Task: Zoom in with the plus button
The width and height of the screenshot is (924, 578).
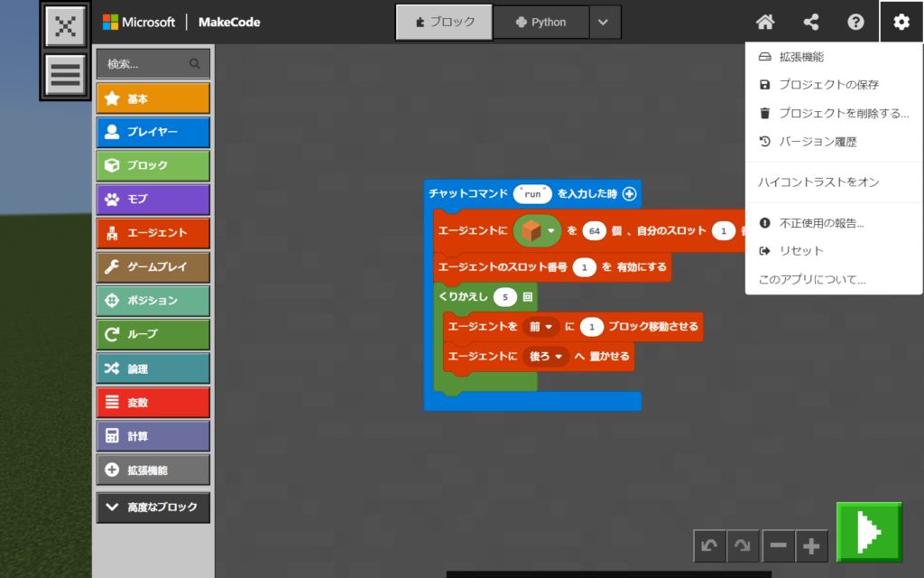Action: pos(812,545)
